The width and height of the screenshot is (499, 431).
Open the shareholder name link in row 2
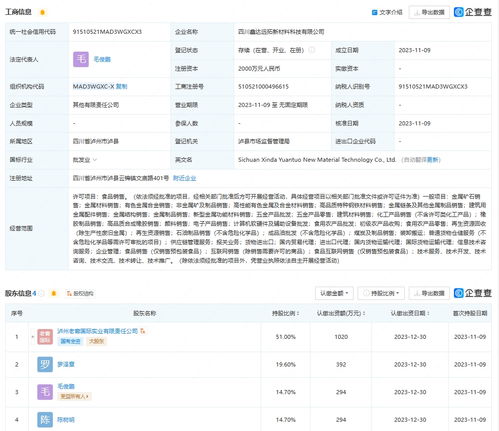tap(66, 364)
